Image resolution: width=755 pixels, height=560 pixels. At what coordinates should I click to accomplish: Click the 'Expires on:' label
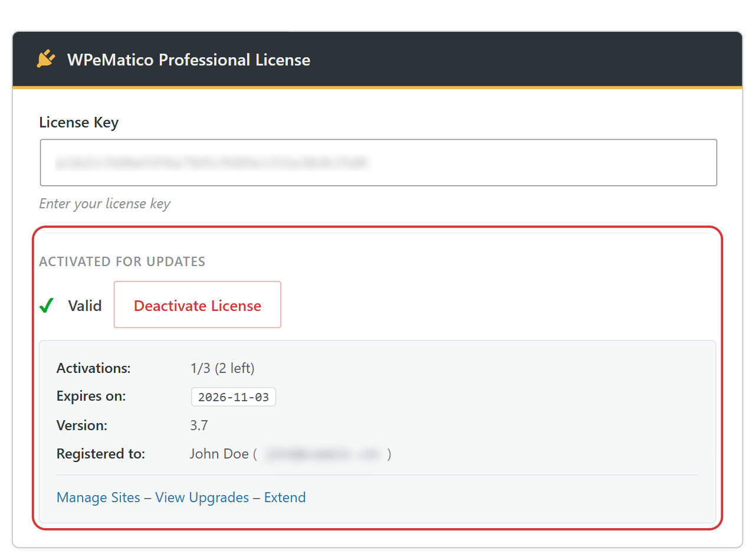[x=91, y=397]
